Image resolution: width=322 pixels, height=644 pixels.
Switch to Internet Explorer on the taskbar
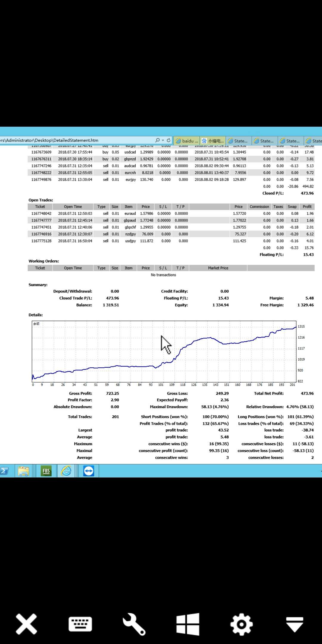[x=66, y=471]
